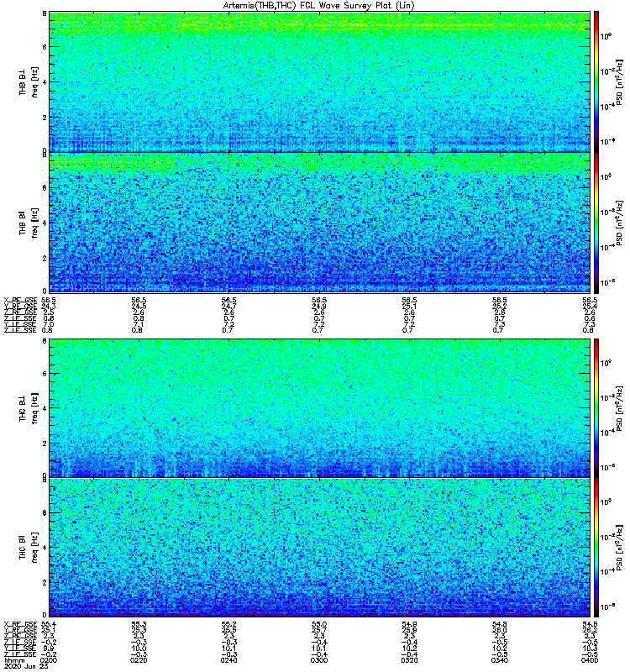Click the THB B-perpendicular spectrogram panel

[320, 81]
